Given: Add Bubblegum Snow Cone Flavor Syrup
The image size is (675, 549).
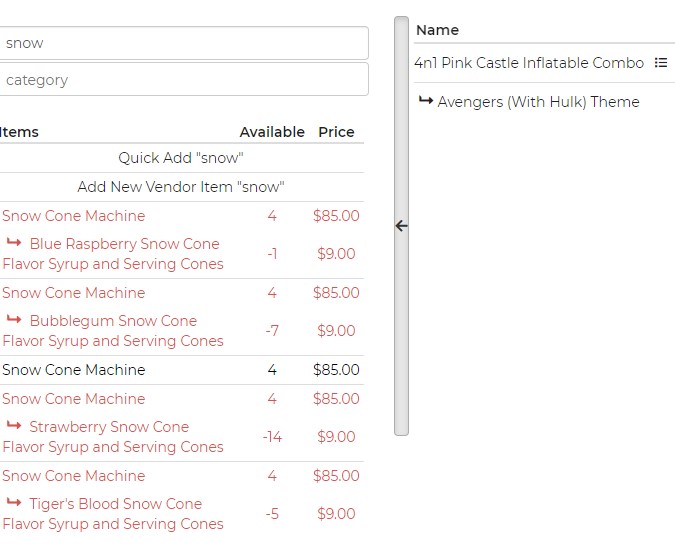Looking at the screenshot, I should point(113,331).
